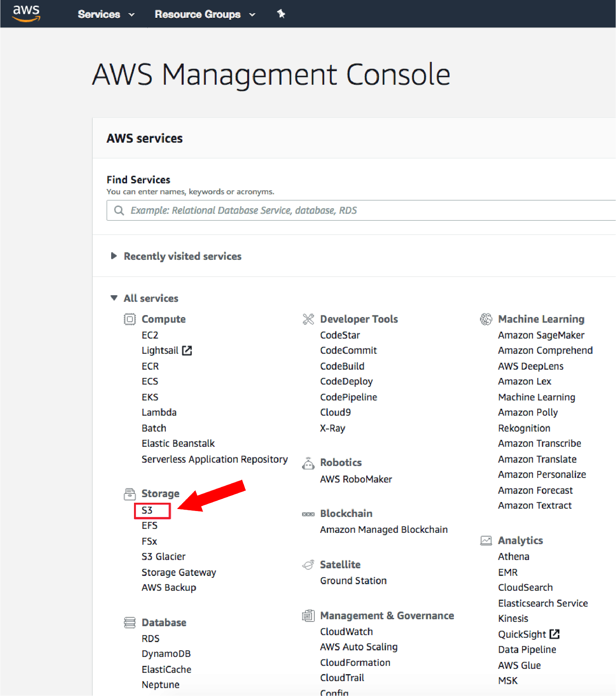The image size is (616, 696).
Task: Select the Compute category icon
Action: click(x=130, y=319)
